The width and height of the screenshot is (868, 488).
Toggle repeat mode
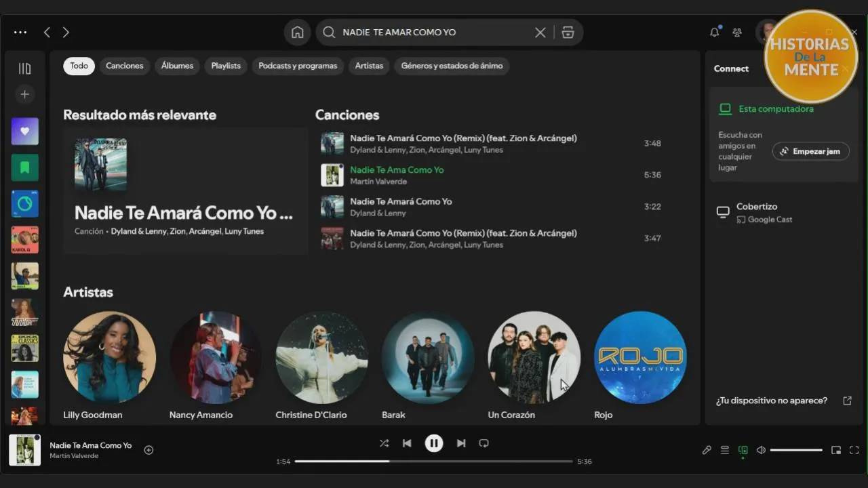point(484,443)
